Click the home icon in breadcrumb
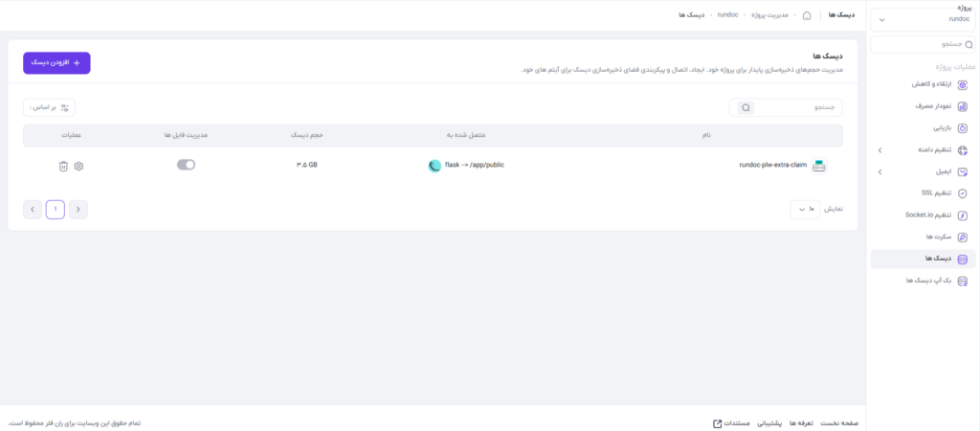980x431 pixels. (x=807, y=15)
